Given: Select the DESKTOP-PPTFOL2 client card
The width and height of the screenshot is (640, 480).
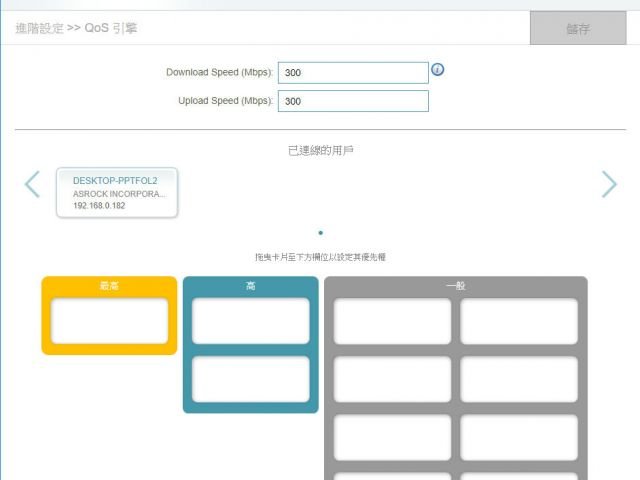Looking at the screenshot, I should tap(117, 192).
